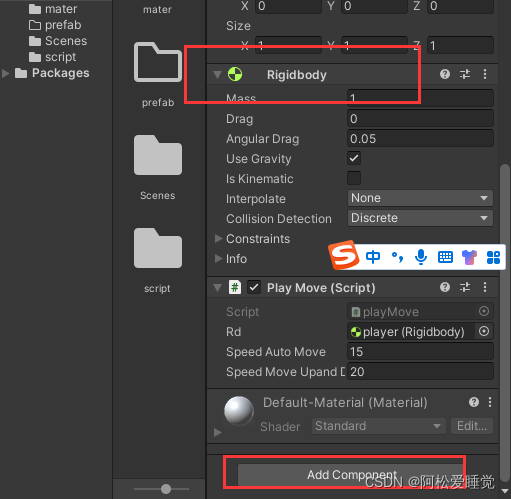Click the top-row Y value field
The height and width of the screenshot is (499, 511).
click(374, 6)
